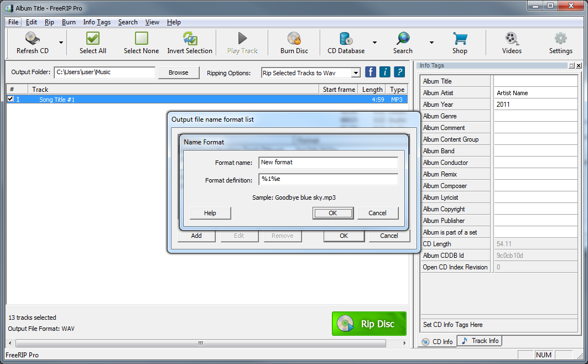The width and height of the screenshot is (588, 364).
Task: Click the Album Composer value field
Action: tap(535, 185)
